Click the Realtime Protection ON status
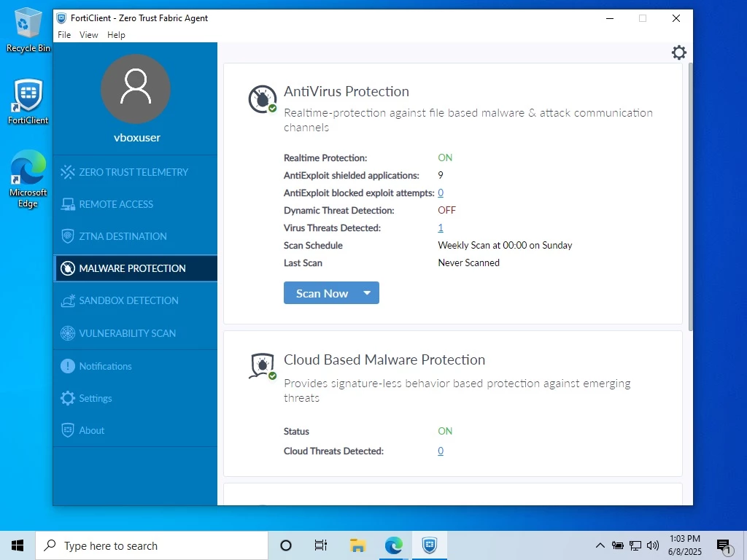Screen dimensions: 747x560 (445, 157)
